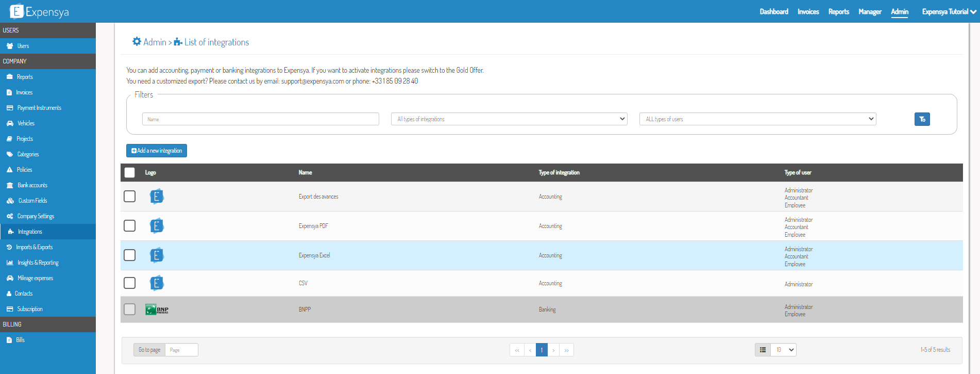This screenshot has width=980, height=374.
Task: Click the Banking type cell in BNPP row
Action: coord(547,310)
